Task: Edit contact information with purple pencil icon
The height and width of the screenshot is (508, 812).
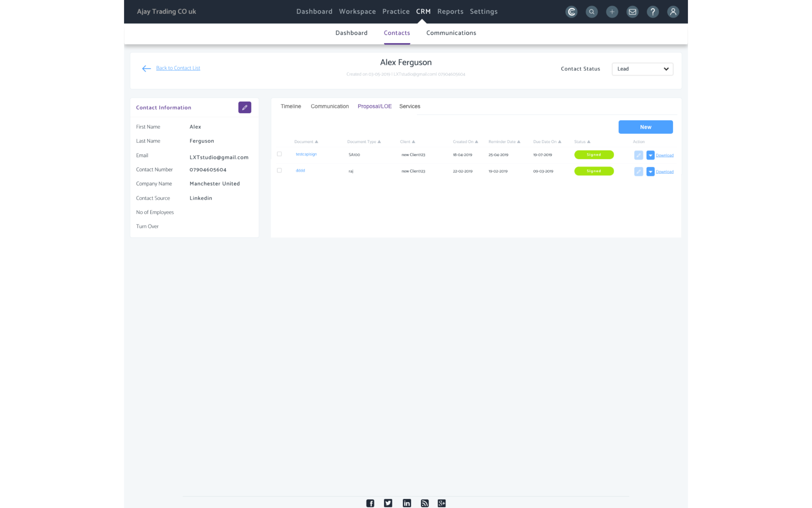Action: [245, 108]
